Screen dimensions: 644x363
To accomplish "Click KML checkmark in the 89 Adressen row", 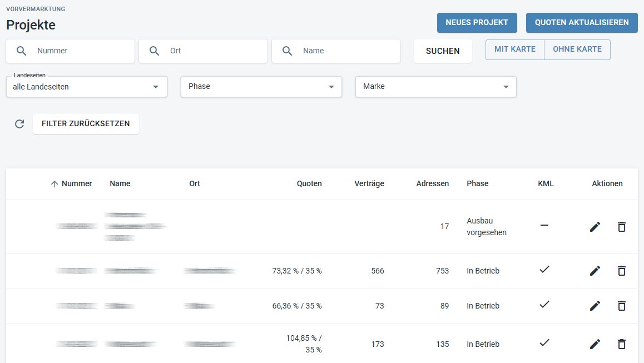I will tap(544, 304).
